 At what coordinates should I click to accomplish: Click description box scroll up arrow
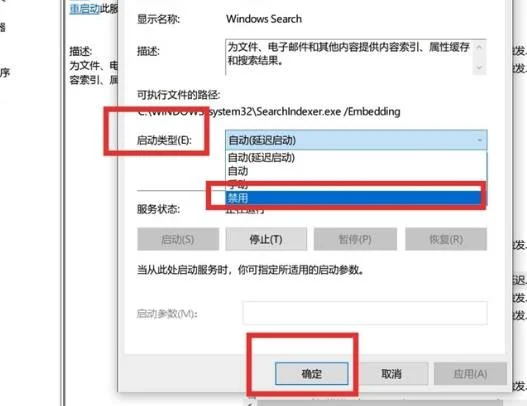click(x=479, y=47)
